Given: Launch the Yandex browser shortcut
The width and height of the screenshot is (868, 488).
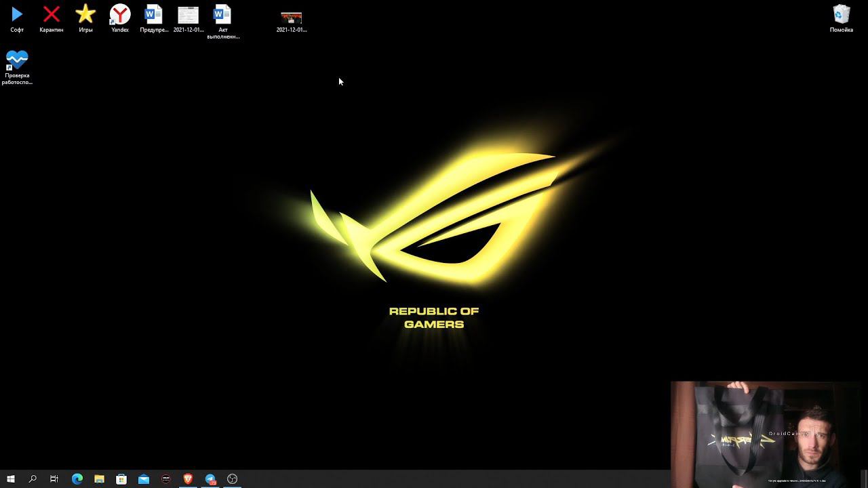Looking at the screenshot, I should (x=120, y=15).
